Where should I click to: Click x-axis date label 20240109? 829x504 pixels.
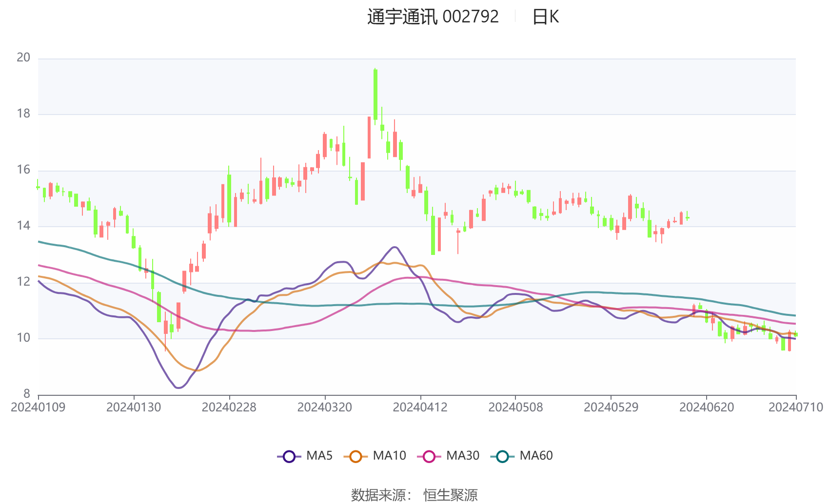38,407
